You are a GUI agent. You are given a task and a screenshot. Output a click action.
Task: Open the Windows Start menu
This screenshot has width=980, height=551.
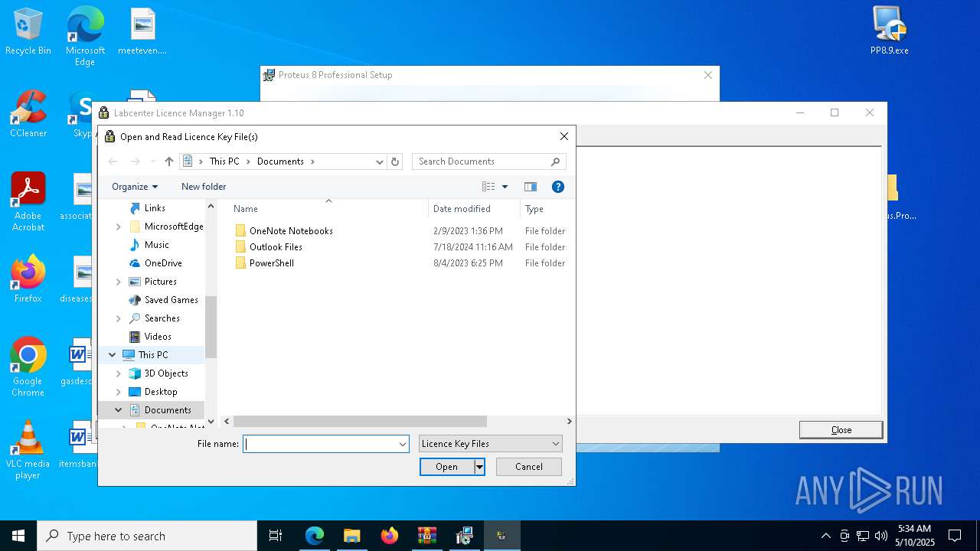pos(18,536)
